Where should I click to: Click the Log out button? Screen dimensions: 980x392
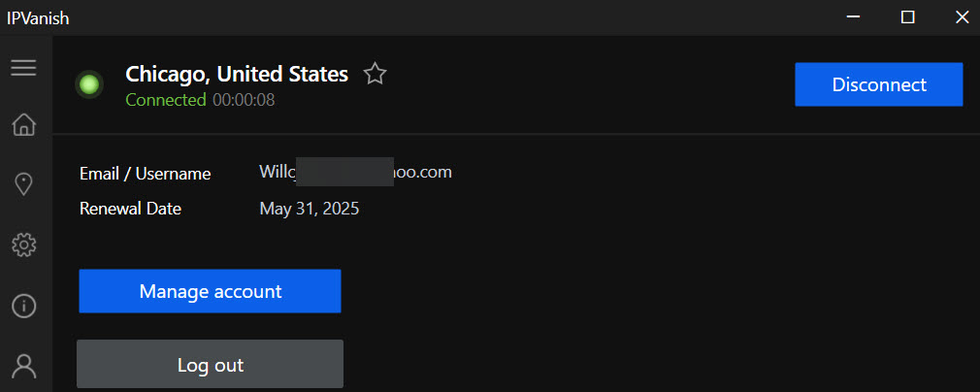[x=210, y=365]
